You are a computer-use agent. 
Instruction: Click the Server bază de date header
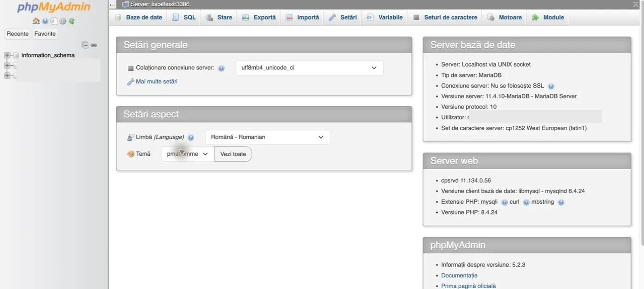pos(527,45)
